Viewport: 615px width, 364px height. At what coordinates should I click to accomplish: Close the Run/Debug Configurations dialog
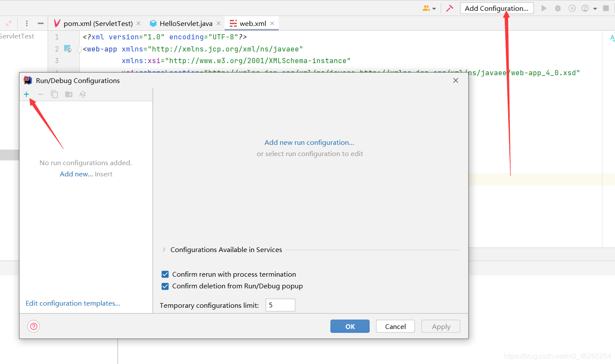click(456, 80)
